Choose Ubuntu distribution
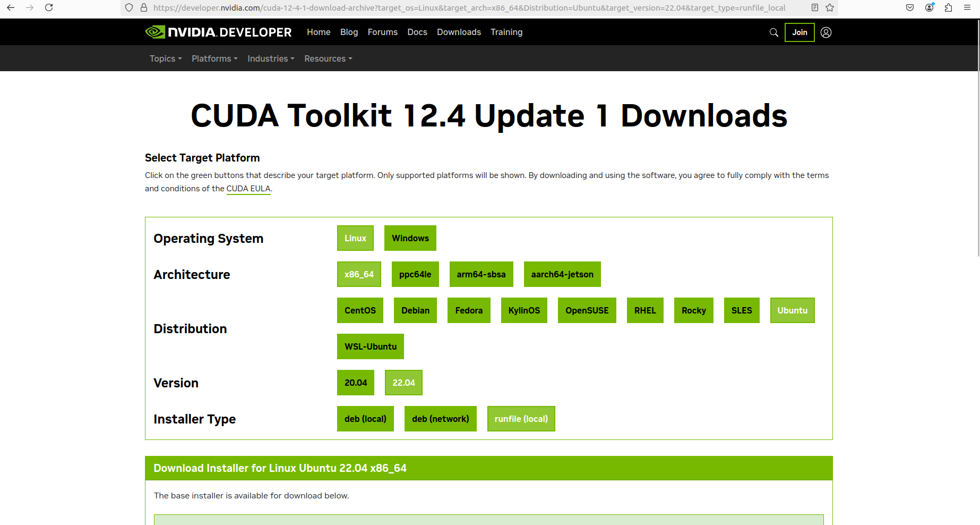The height and width of the screenshot is (525, 980). (793, 310)
